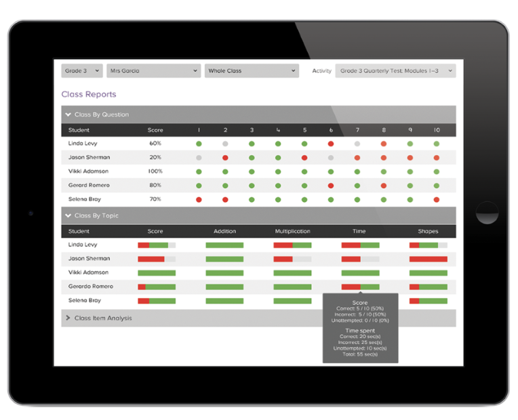Click Selena Bray's green dot for question 6

coord(331,199)
